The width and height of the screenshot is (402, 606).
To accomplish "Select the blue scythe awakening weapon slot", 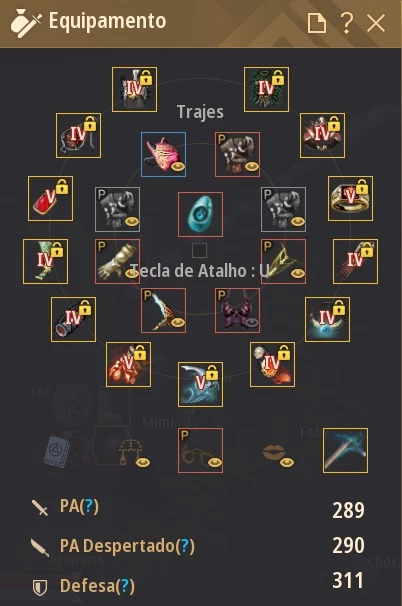I will coord(200,385).
